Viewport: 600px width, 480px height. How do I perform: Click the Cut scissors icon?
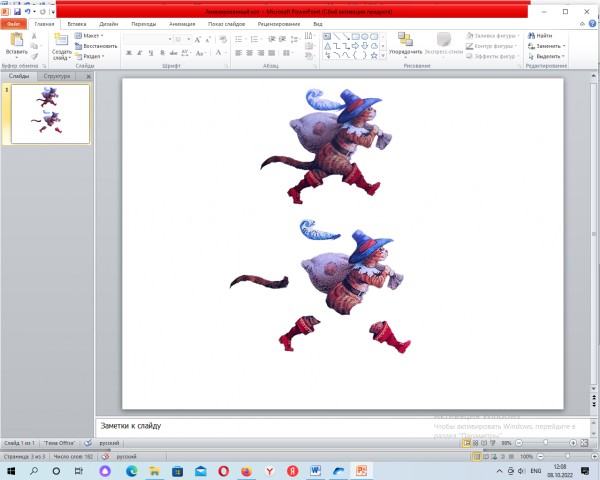[x=34, y=36]
